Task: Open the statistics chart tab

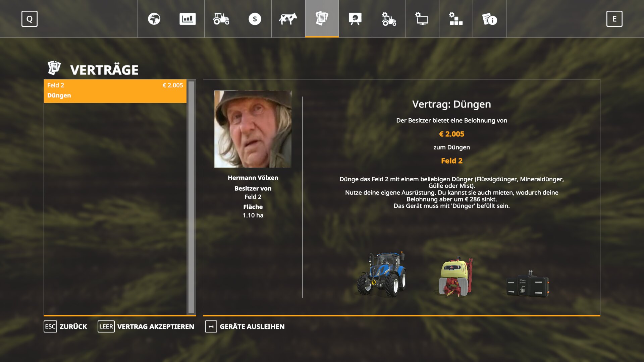Action: coord(187,19)
